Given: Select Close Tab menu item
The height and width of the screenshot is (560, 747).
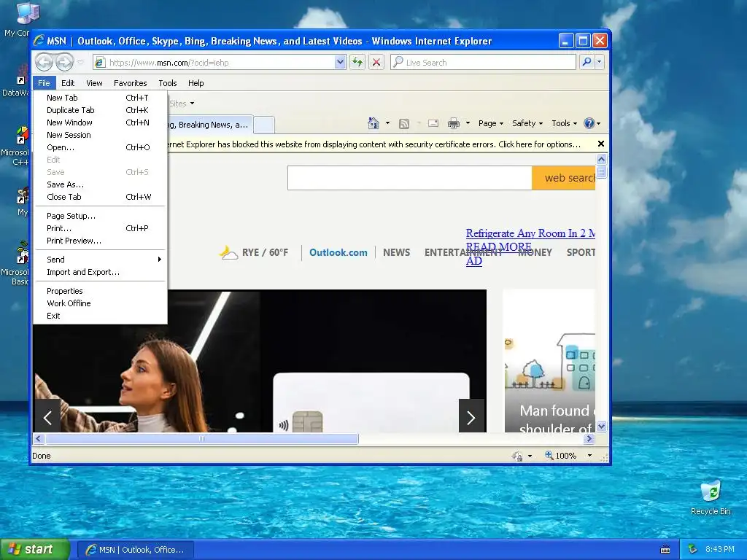Looking at the screenshot, I should click(100, 197).
